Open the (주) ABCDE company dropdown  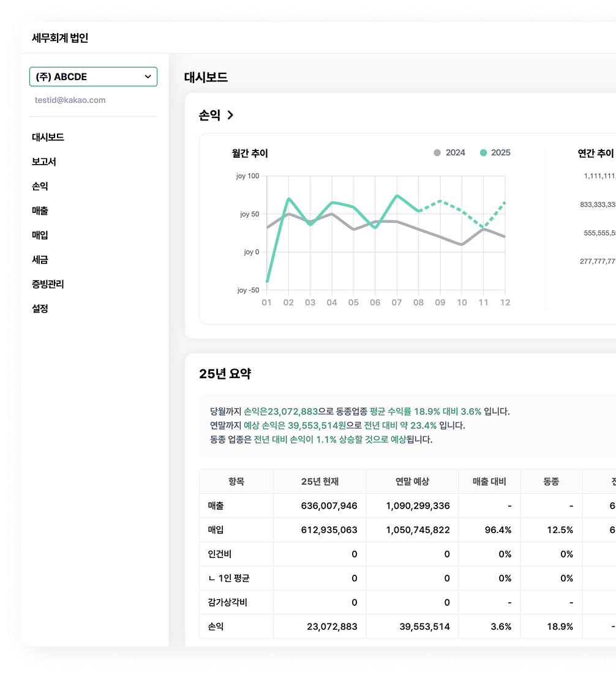[93, 76]
